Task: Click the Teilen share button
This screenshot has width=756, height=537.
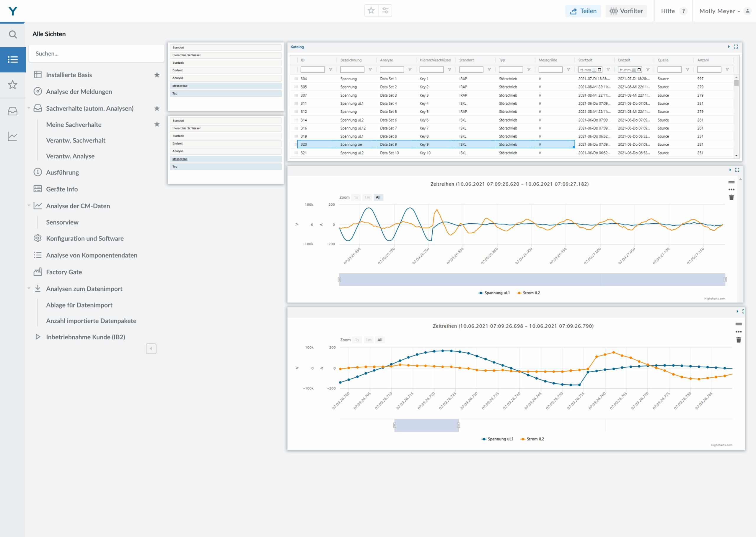Action: pyautogui.click(x=583, y=11)
